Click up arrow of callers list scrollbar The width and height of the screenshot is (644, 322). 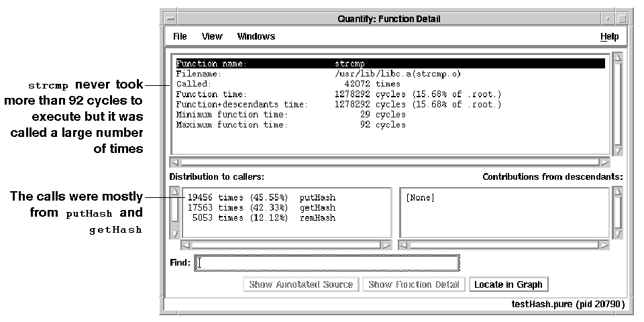174,191
